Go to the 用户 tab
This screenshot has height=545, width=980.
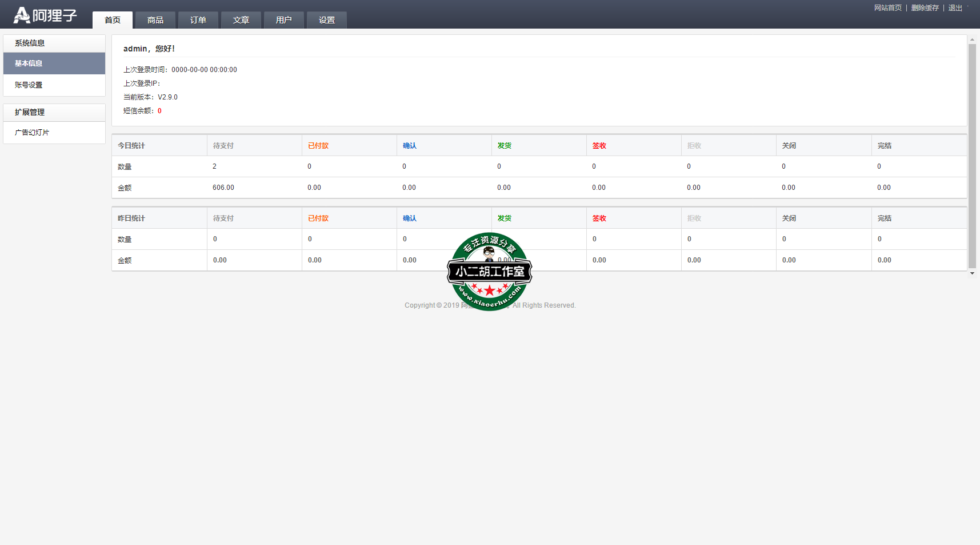click(284, 20)
